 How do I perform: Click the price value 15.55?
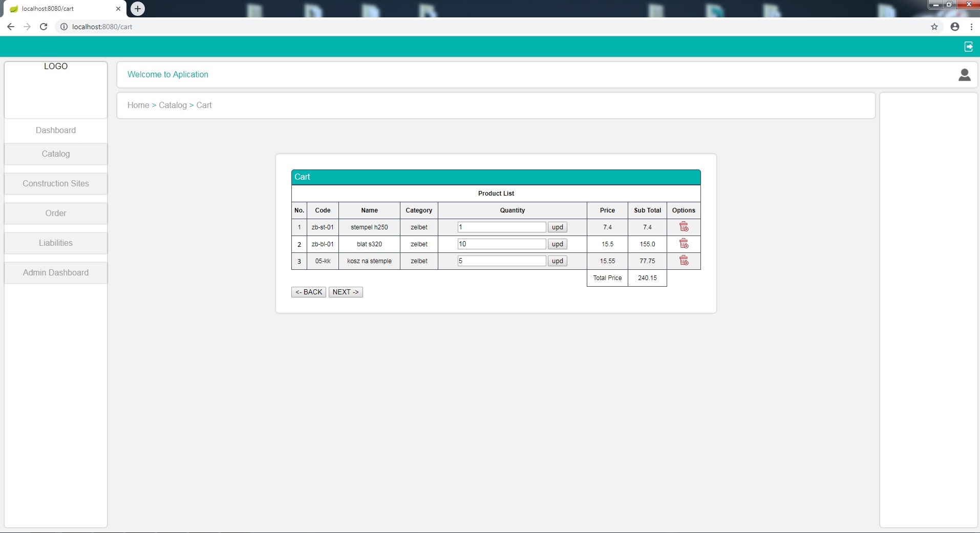click(x=607, y=261)
